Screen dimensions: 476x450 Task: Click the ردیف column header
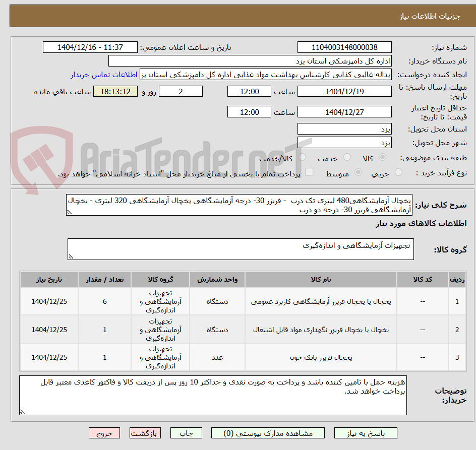coord(457,280)
